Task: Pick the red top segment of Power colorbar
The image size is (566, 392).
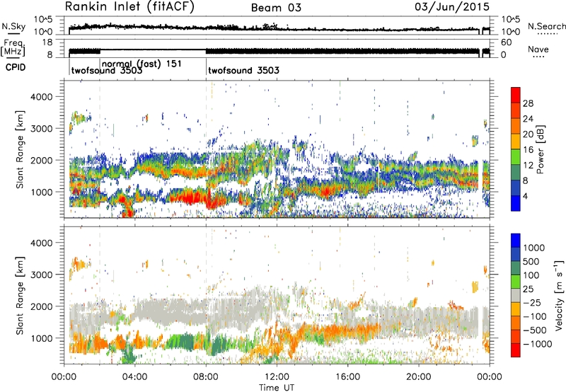Action: [x=516, y=96]
